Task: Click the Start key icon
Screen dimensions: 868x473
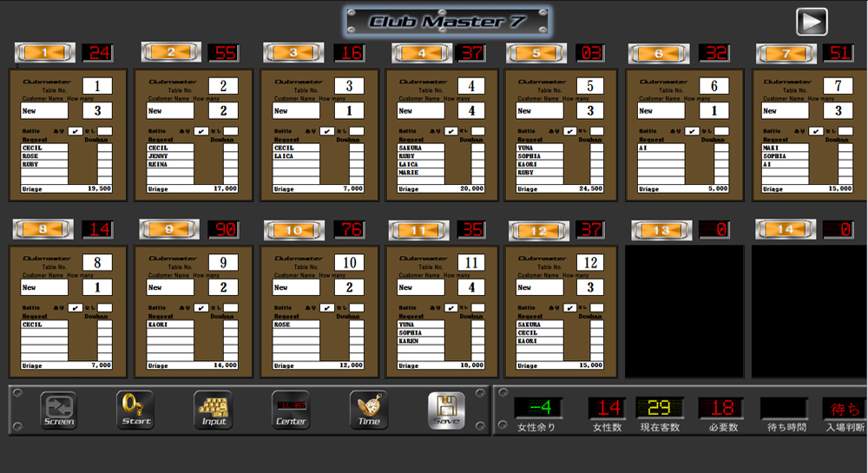Action: [x=135, y=410]
